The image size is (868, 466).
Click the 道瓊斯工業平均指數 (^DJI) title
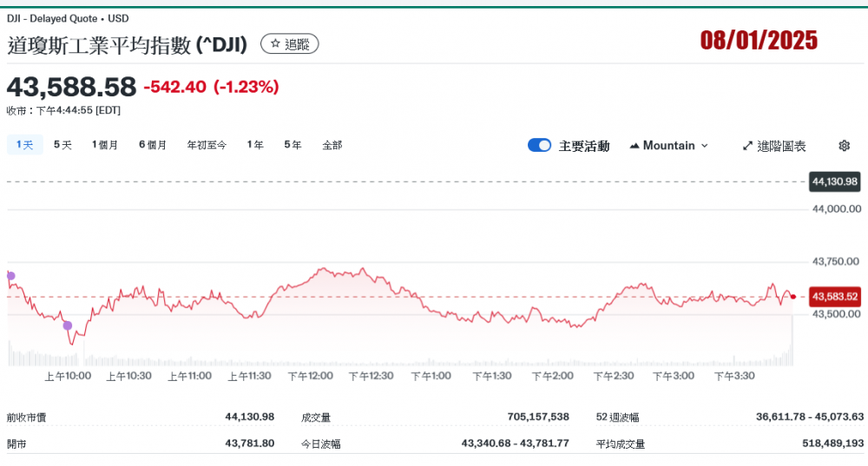pos(128,45)
